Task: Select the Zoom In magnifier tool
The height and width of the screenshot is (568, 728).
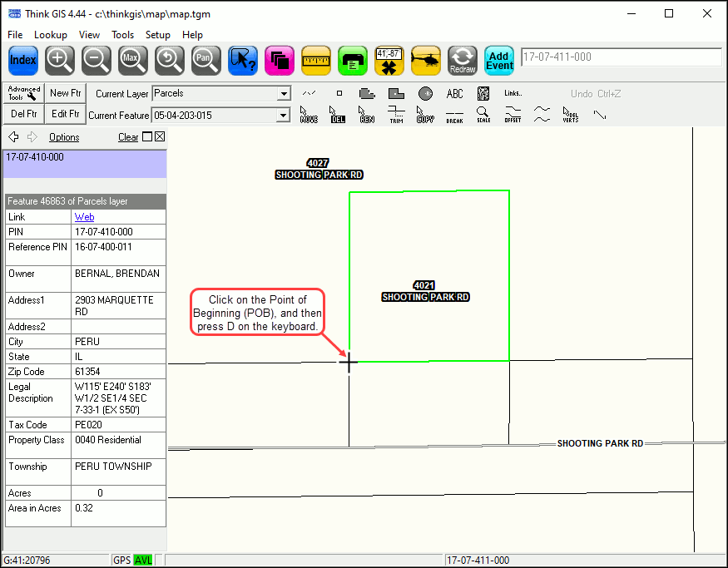Action: tap(60, 60)
